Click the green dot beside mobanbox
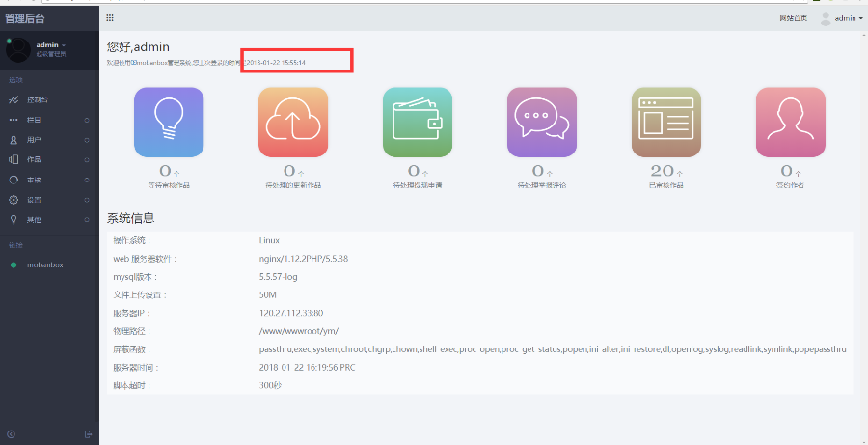 (14, 265)
